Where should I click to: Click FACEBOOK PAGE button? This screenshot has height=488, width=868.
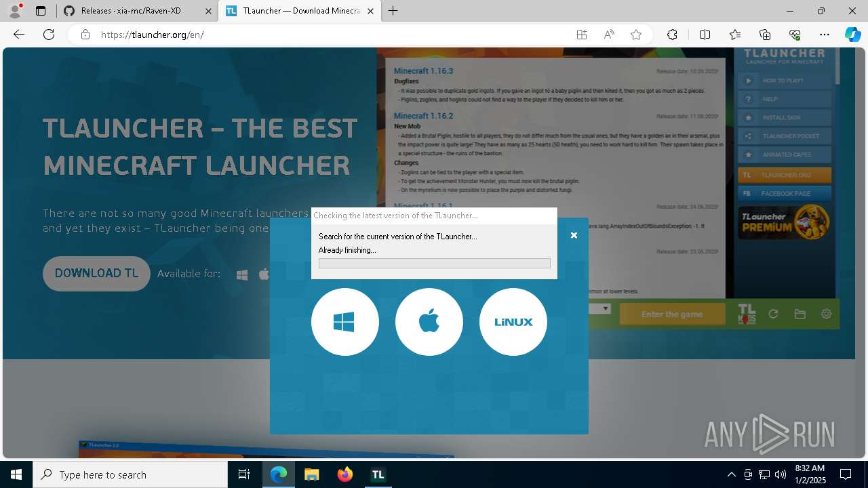785,193
